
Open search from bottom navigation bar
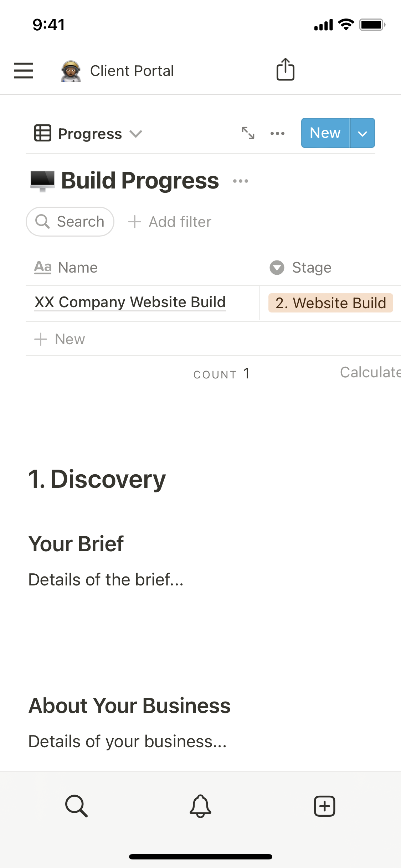coord(76,806)
